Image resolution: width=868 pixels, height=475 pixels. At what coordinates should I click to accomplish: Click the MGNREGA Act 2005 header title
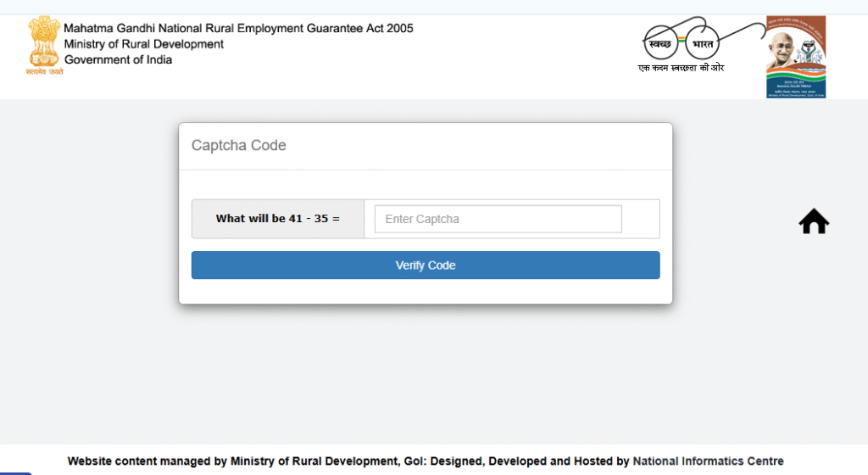(x=238, y=28)
